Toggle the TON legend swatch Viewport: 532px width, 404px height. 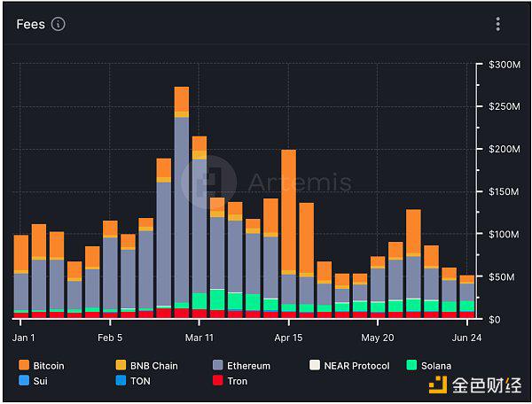click(x=121, y=380)
